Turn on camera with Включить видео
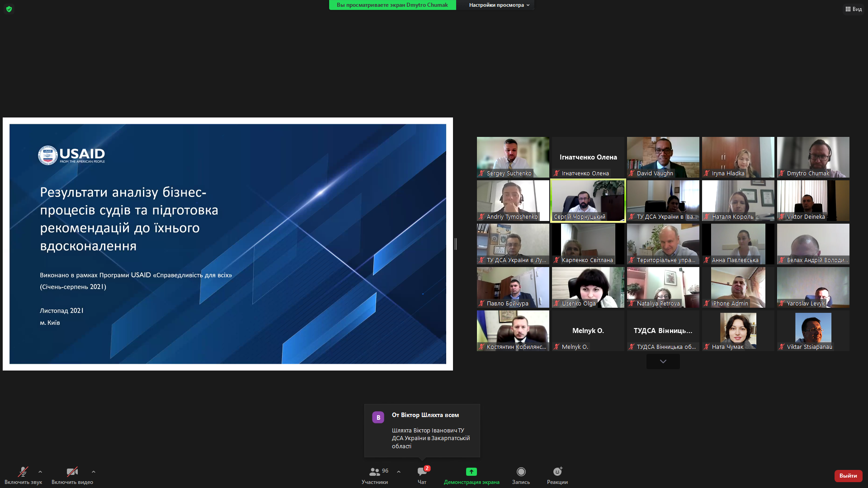The height and width of the screenshot is (488, 868). point(72,472)
